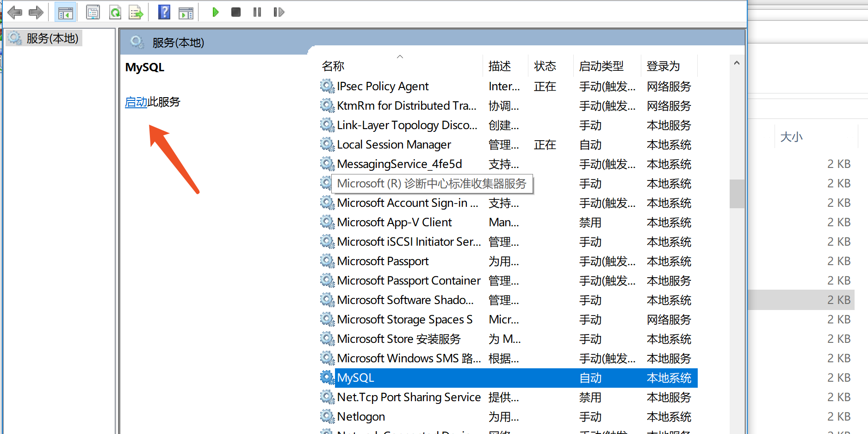The height and width of the screenshot is (434, 868).
Task: Click the gear icon of Microsoft iSCSI Initiator
Action: [327, 242]
